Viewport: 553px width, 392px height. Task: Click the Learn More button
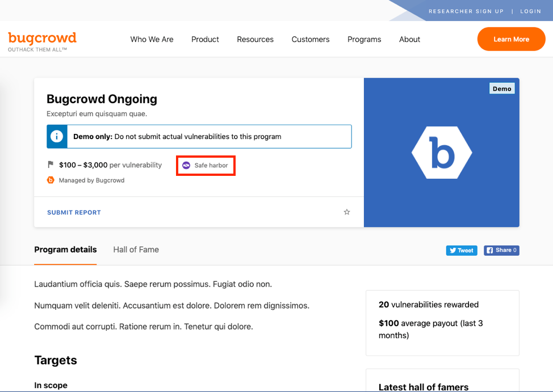(512, 39)
